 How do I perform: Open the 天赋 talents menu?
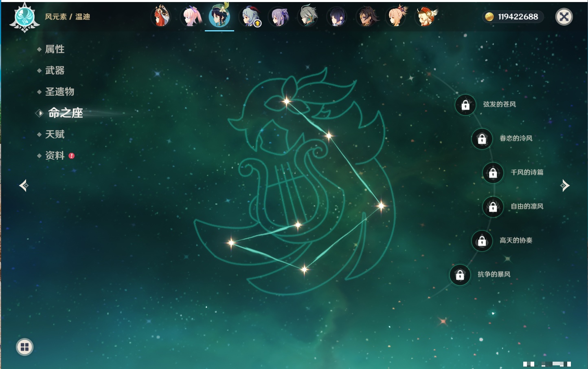click(55, 134)
